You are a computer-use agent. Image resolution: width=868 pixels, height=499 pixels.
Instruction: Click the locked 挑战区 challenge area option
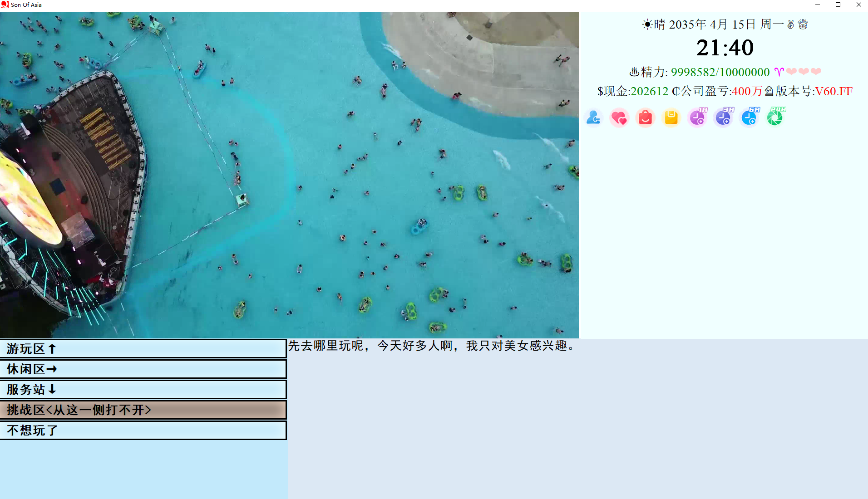pos(143,410)
